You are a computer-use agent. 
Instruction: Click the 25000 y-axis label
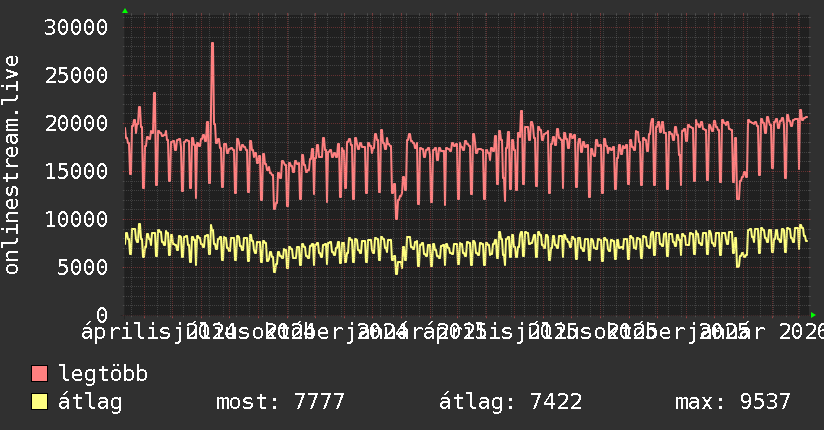[76, 76]
